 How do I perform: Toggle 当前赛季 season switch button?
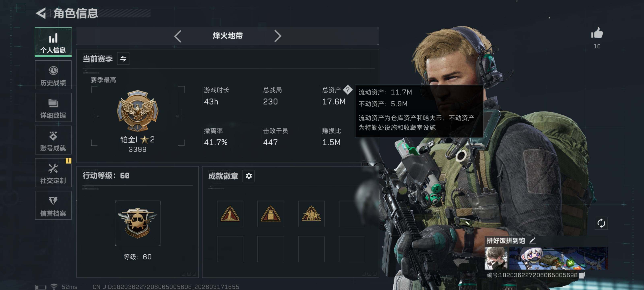point(123,59)
